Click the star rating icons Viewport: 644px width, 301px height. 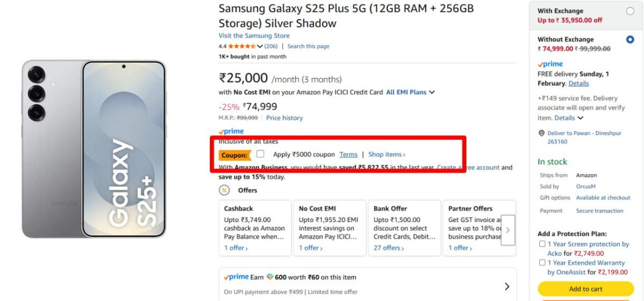(x=241, y=46)
